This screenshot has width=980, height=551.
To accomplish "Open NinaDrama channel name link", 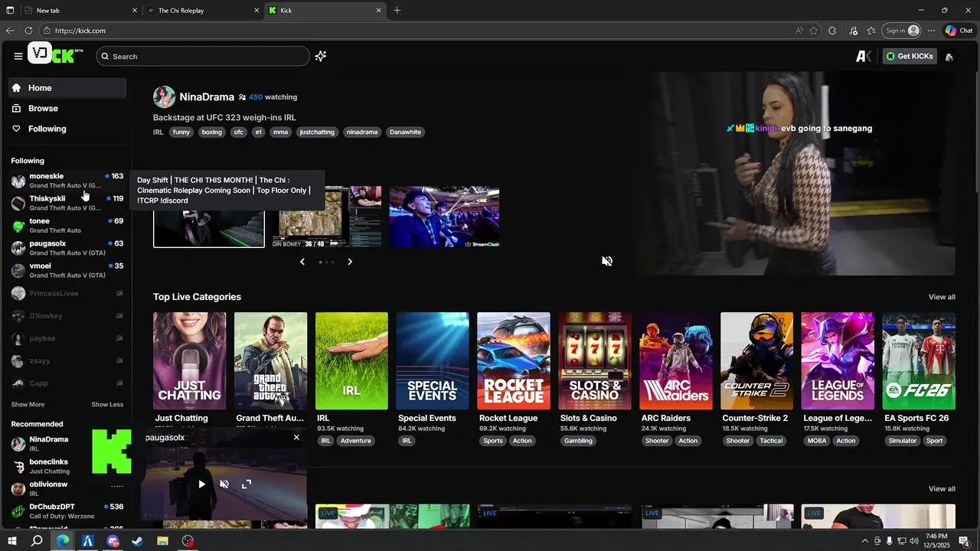I will (x=207, y=97).
